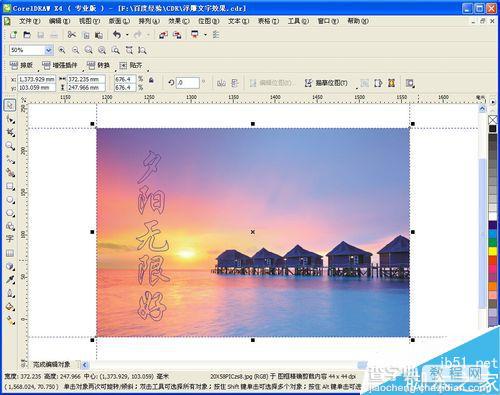Select the Ellipse tool

tap(10, 199)
